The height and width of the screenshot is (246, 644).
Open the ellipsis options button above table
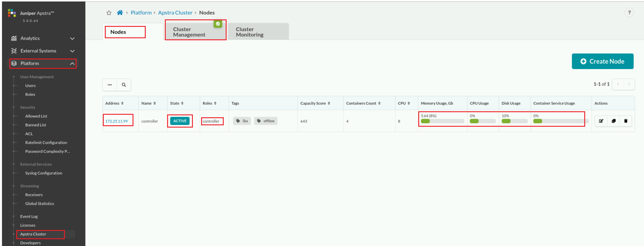pyautogui.click(x=110, y=85)
